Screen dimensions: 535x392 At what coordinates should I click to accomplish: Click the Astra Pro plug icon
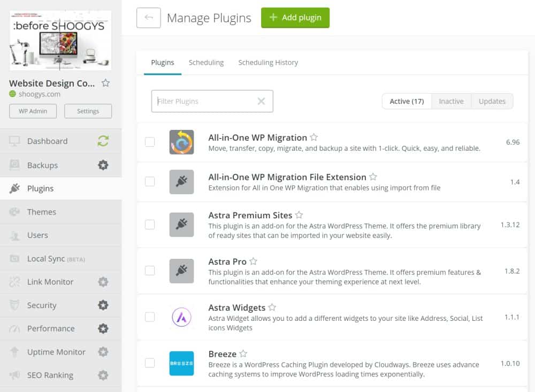click(181, 271)
